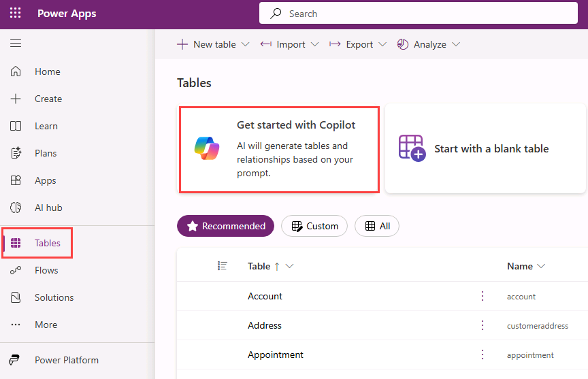The width and height of the screenshot is (588, 379).
Task: Navigate to Apps
Action: [x=46, y=181]
